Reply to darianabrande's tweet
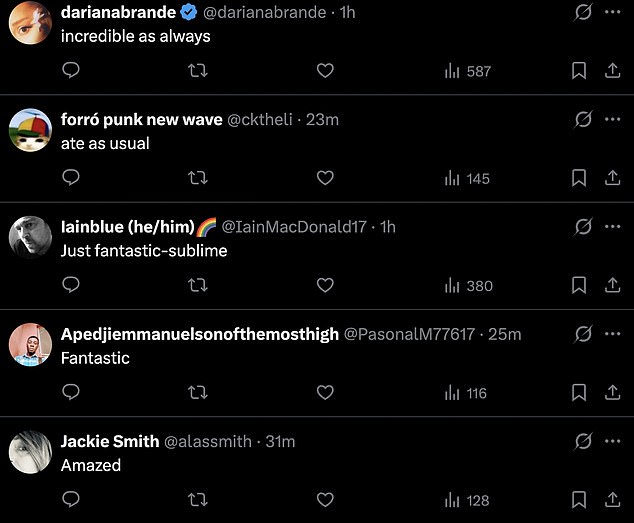The width and height of the screenshot is (634, 523). 71,71
